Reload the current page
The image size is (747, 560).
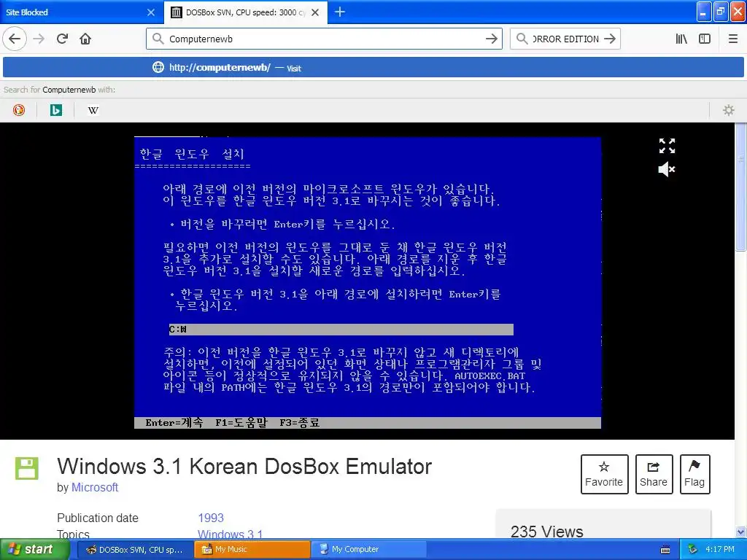[63, 39]
